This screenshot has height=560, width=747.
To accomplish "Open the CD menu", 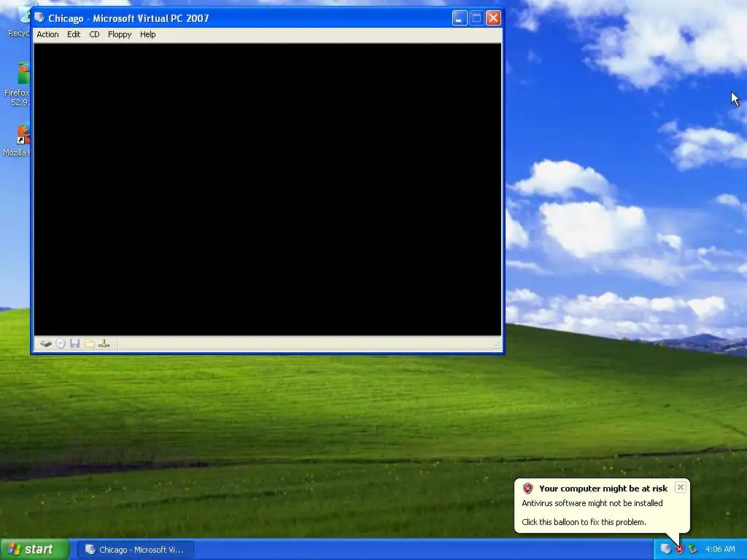I will tap(94, 34).
